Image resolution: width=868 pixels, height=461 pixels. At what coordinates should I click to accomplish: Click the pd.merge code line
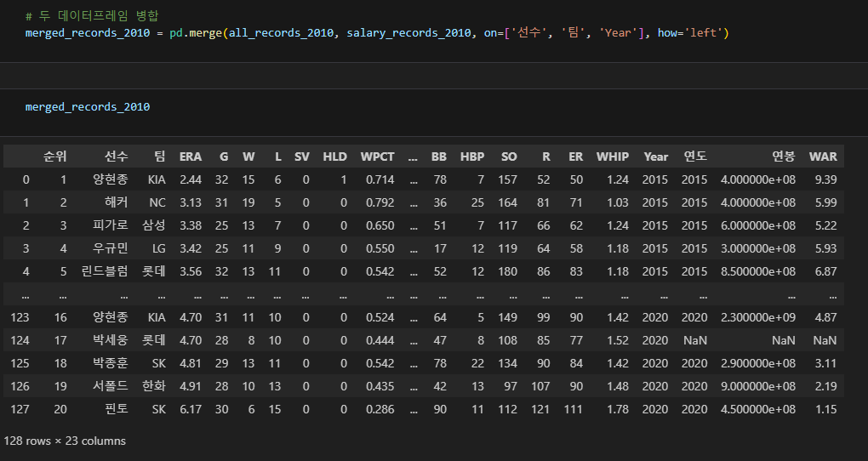[x=377, y=32]
